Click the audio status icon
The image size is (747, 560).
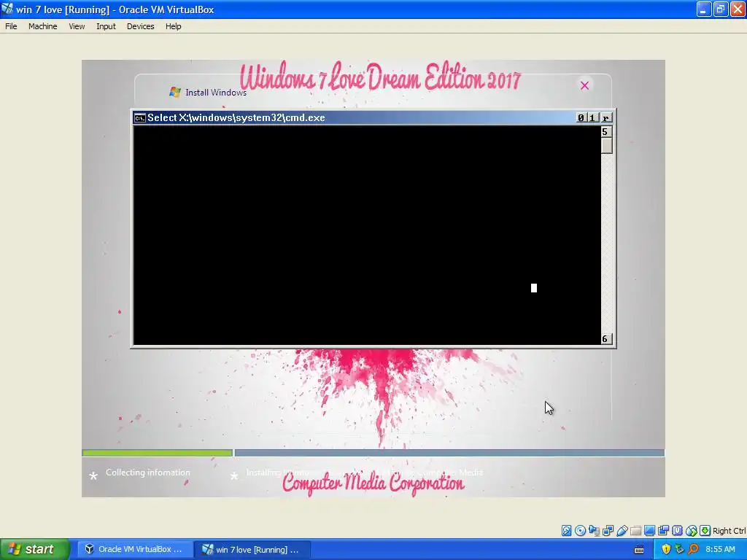(x=594, y=531)
